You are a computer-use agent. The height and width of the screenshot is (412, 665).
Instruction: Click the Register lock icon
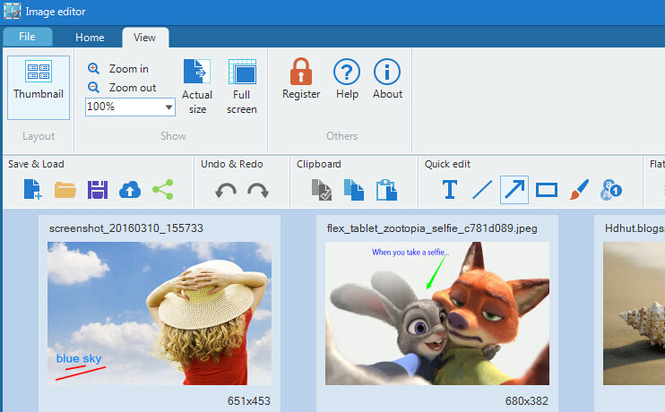point(301,71)
